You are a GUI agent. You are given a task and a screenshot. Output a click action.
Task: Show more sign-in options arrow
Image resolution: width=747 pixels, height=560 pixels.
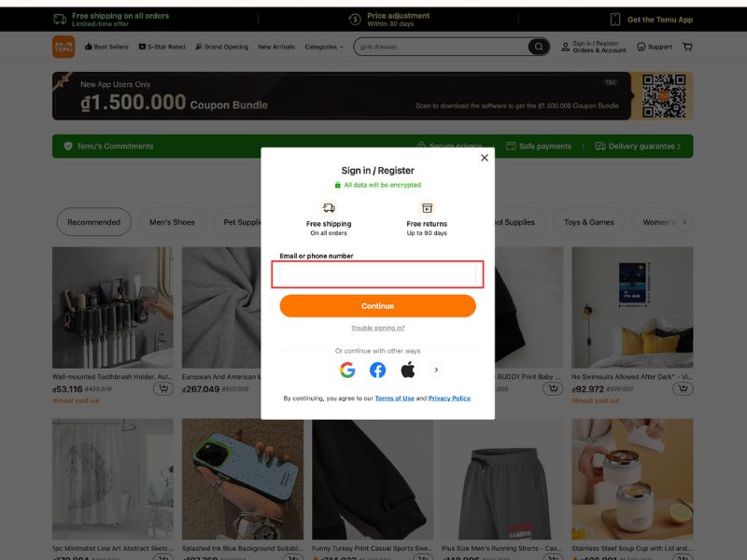(435, 370)
